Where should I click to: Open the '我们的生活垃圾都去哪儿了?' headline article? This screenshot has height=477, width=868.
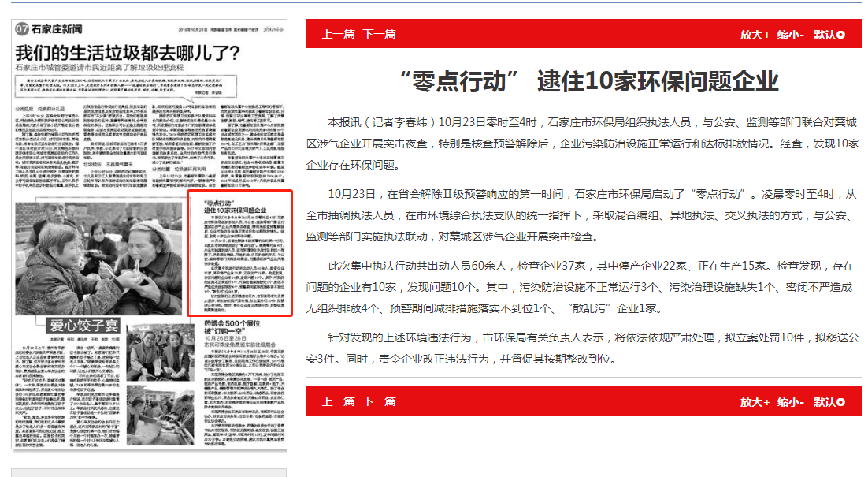[128, 54]
